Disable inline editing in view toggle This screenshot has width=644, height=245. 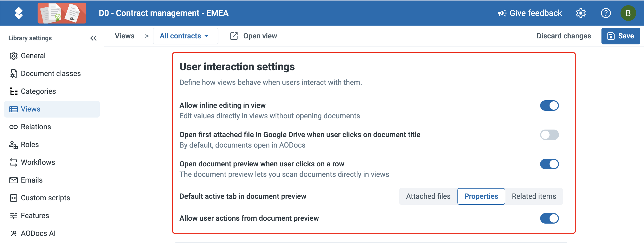click(x=549, y=106)
